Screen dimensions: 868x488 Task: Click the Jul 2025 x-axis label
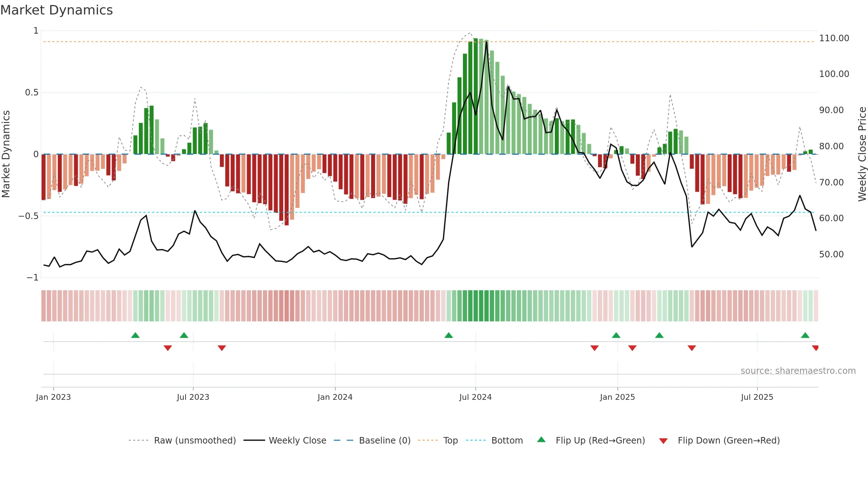[757, 397]
